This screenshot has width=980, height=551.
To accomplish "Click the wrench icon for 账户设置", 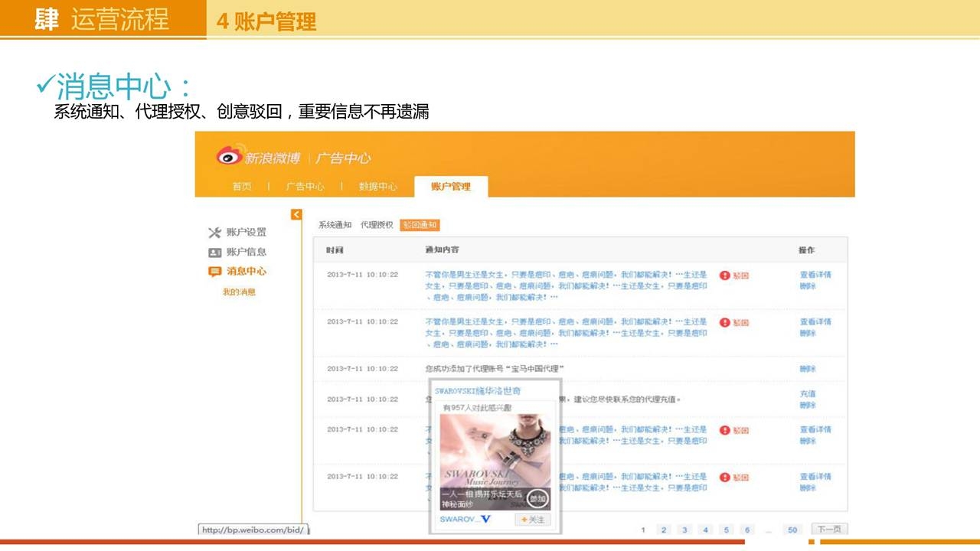I will [214, 233].
